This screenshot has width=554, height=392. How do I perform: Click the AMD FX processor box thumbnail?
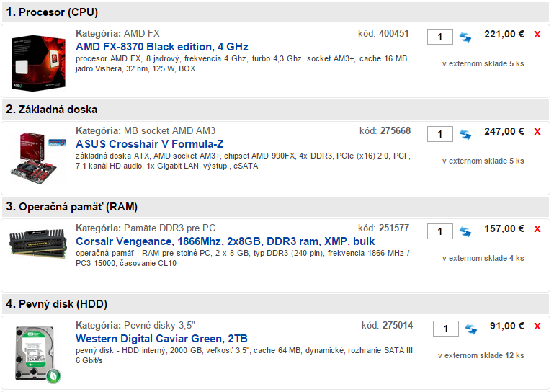[x=38, y=62]
